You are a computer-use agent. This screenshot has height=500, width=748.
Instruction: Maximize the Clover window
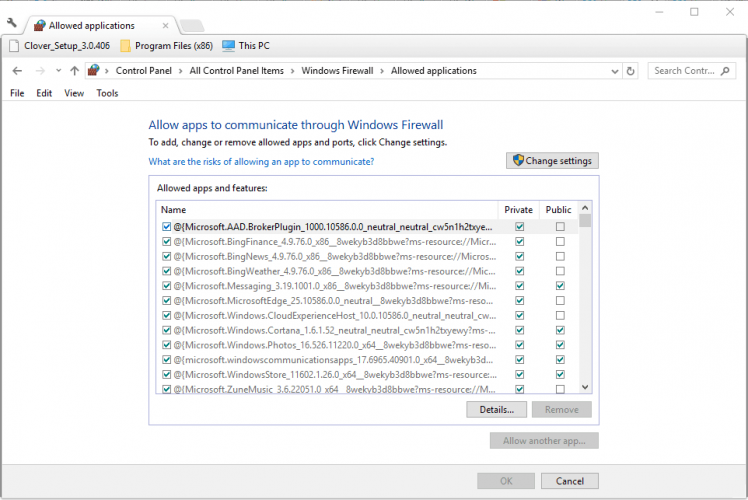(694, 12)
